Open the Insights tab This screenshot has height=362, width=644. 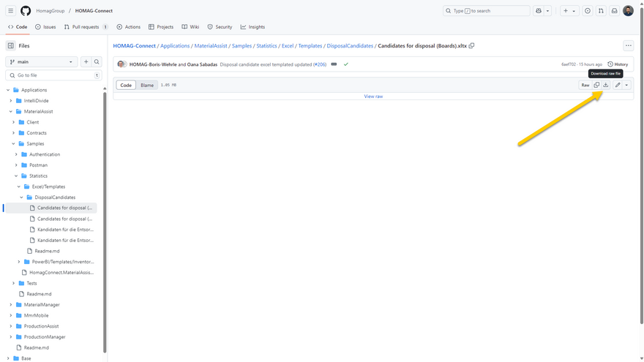tap(252, 26)
